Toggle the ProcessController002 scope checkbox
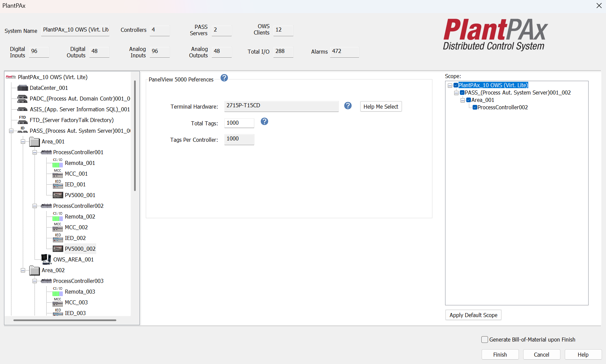Viewport: 606px width, 364px height. point(475,107)
